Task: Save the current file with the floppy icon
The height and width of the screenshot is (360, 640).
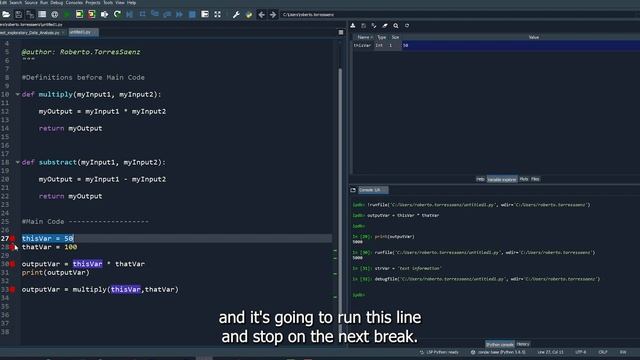Action: [18, 15]
